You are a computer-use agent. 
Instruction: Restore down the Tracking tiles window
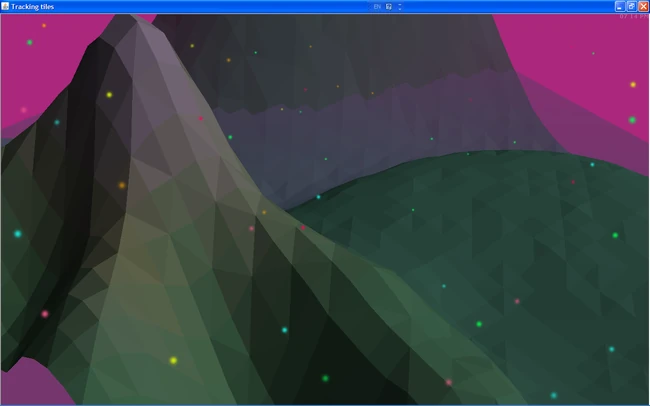point(631,6)
